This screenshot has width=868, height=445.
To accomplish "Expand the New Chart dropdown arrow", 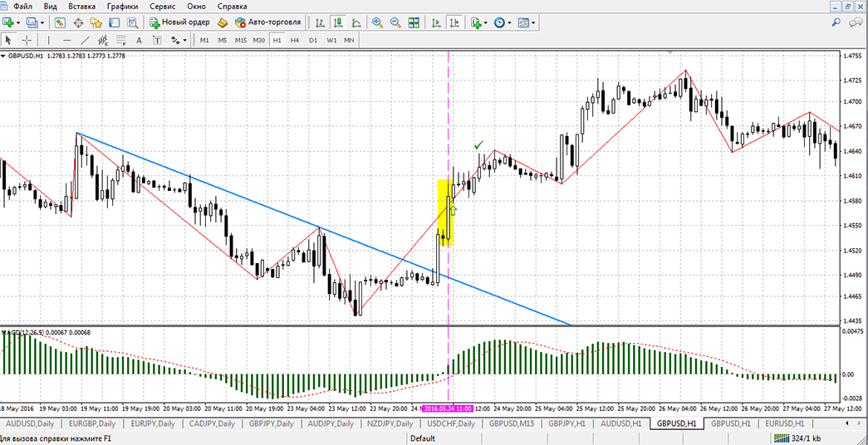I will coord(18,22).
